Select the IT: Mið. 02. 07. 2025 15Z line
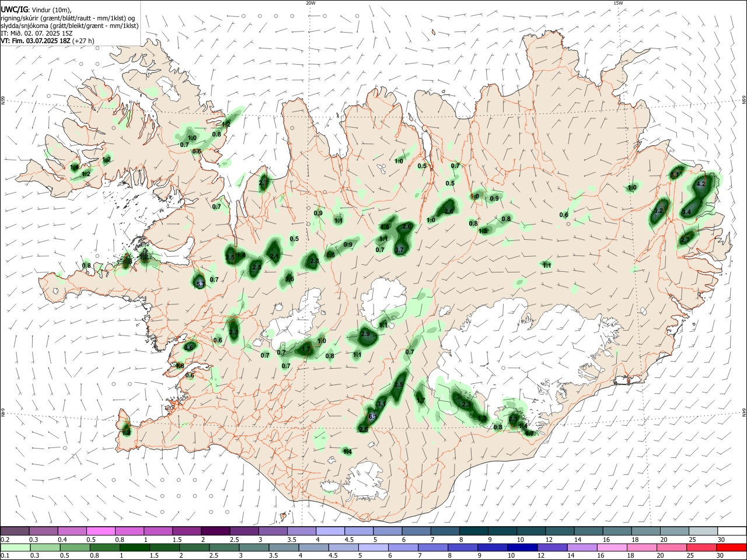The height and width of the screenshot is (560, 747). pyautogui.click(x=36, y=33)
